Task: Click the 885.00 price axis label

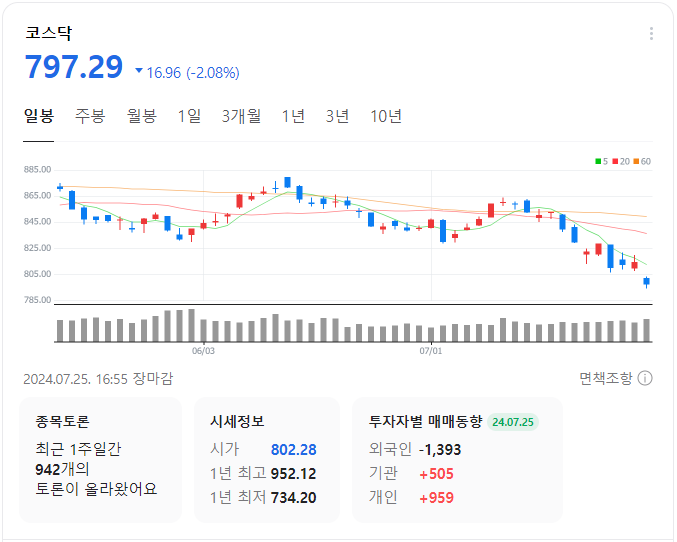Action: coord(37,169)
